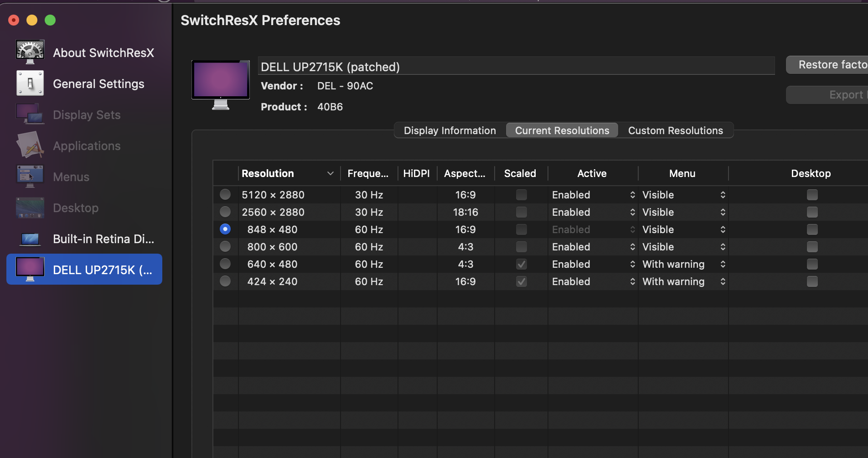Click the Active column header

click(592, 173)
